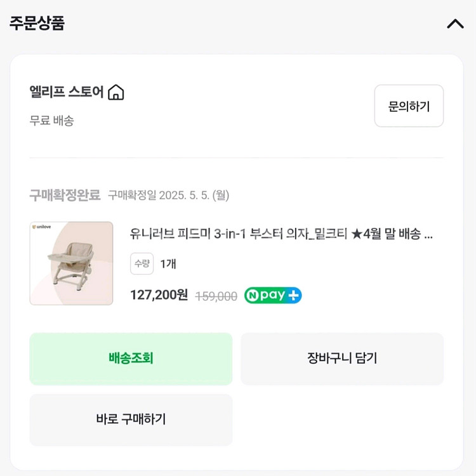Click the Npay plus badge icon

[x=273, y=296]
